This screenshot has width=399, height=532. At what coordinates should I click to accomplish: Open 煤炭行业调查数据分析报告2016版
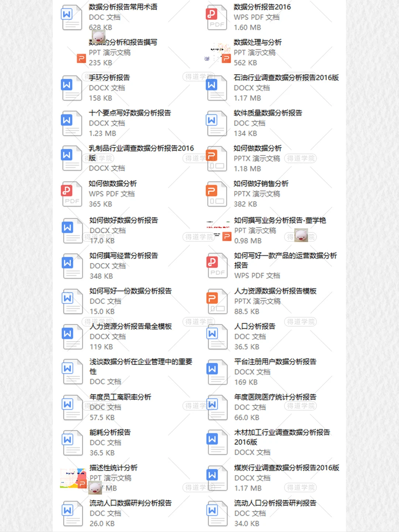tap(286, 468)
